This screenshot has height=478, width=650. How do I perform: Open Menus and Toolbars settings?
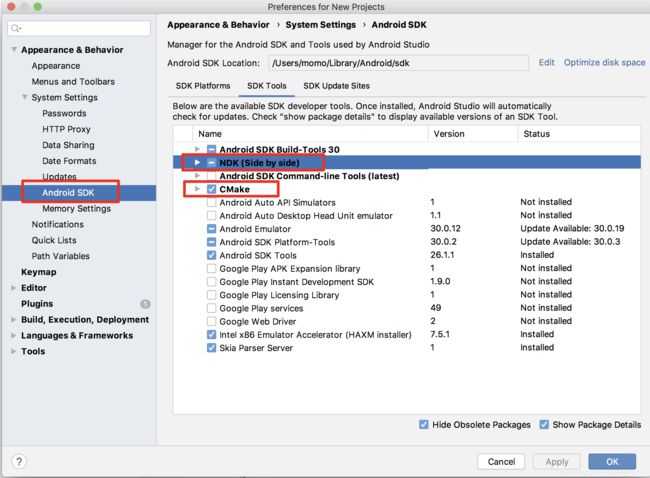click(x=73, y=82)
